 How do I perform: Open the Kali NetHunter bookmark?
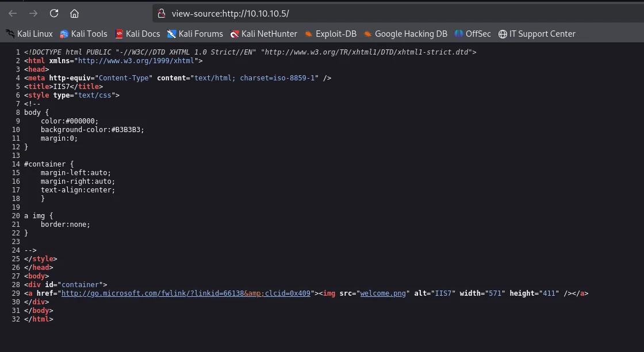(264, 34)
